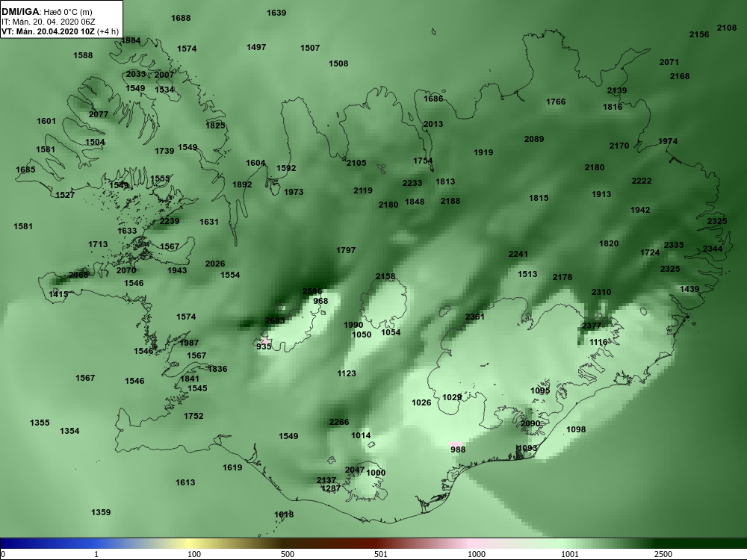747x560 pixels.
Task: Click the 2361 height value
Action: (x=474, y=317)
